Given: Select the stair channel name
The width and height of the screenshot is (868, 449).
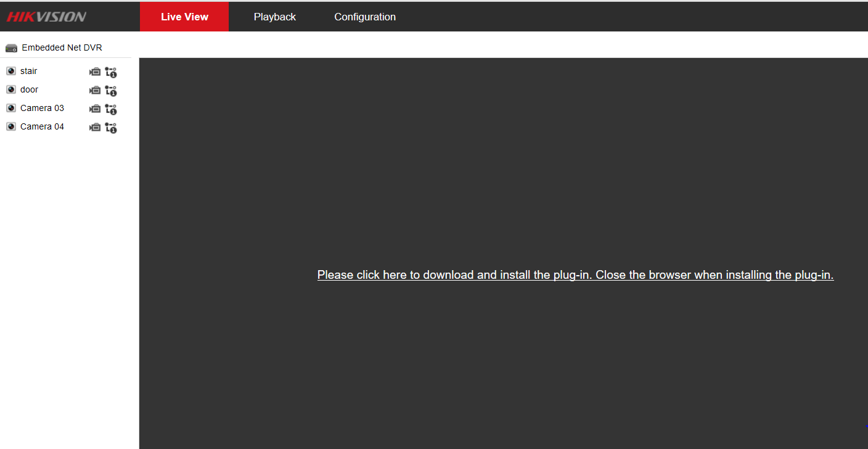Looking at the screenshot, I should pos(29,71).
